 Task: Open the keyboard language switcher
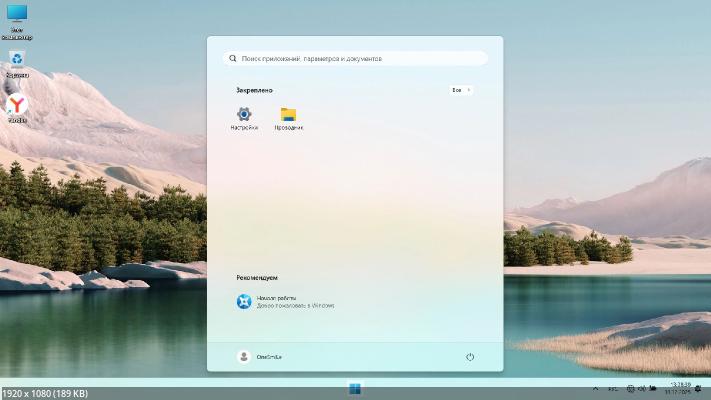[612, 388]
